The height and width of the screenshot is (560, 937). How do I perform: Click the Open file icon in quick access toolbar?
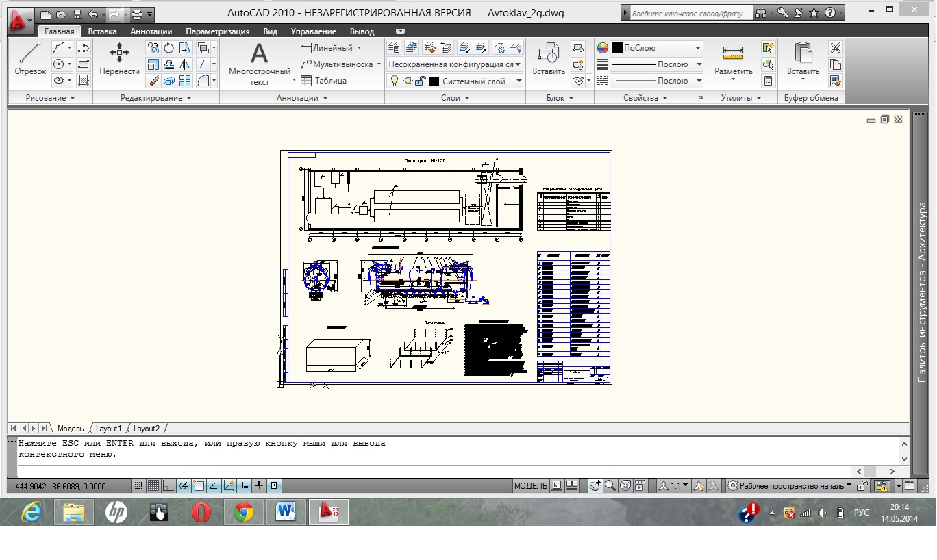point(62,14)
